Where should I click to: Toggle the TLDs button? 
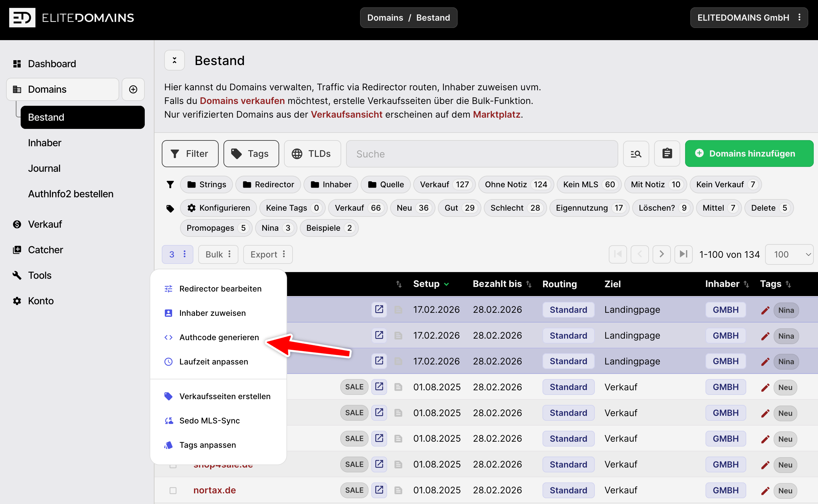[x=313, y=154]
